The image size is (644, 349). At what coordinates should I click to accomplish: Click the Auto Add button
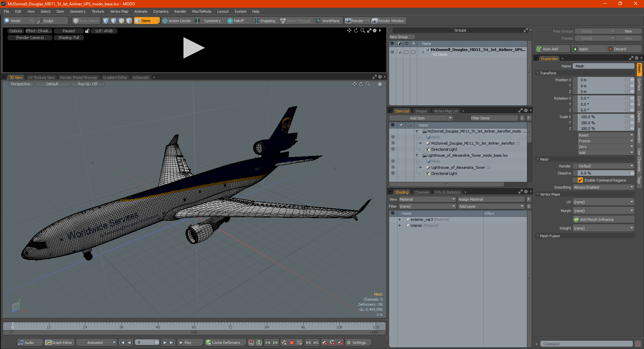(x=553, y=49)
